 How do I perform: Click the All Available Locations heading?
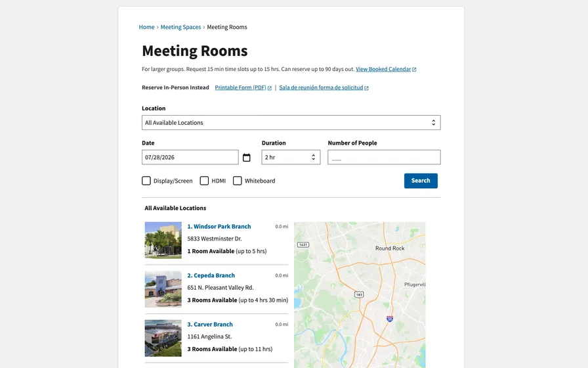pos(175,208)
